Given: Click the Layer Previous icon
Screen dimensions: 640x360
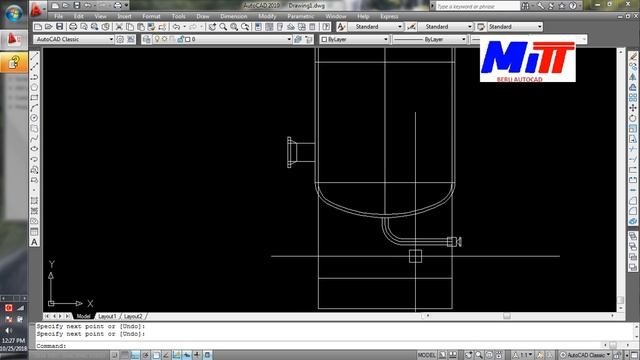Looking at the screenshot, I should pos(309,39).
